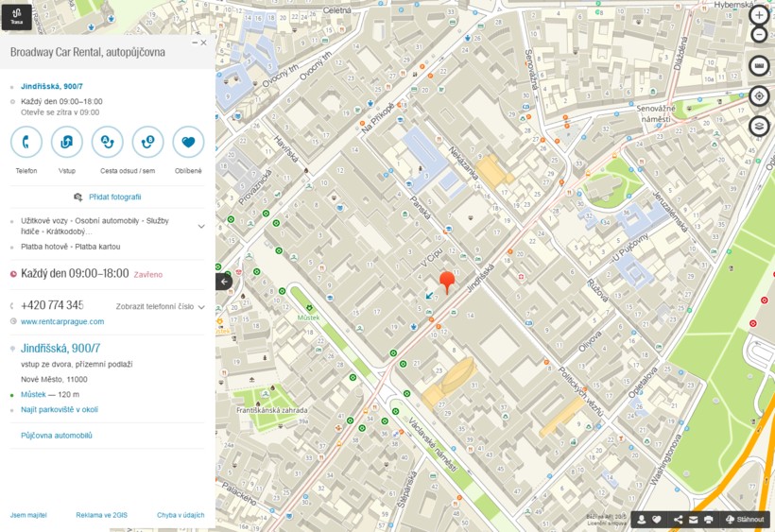Click Najít parkoviště v okolí link
Screen dimensions: 775x532
click(60, 409)
